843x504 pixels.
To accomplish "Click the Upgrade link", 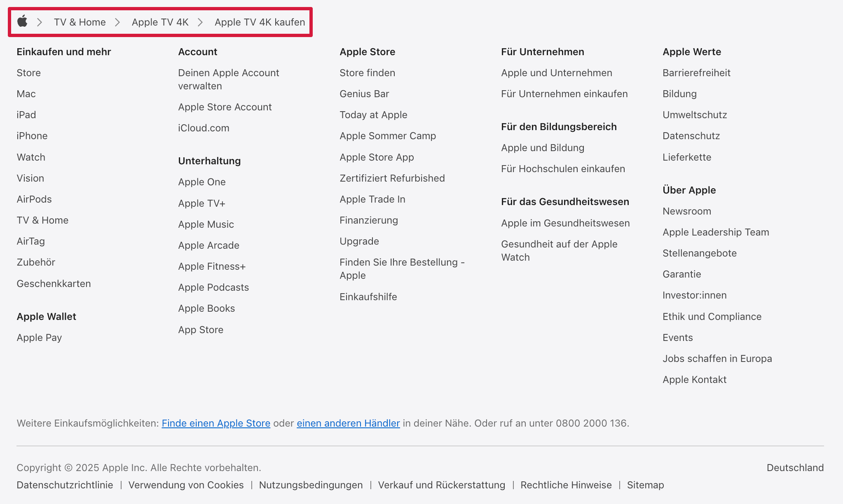I will tap(359, 241).
